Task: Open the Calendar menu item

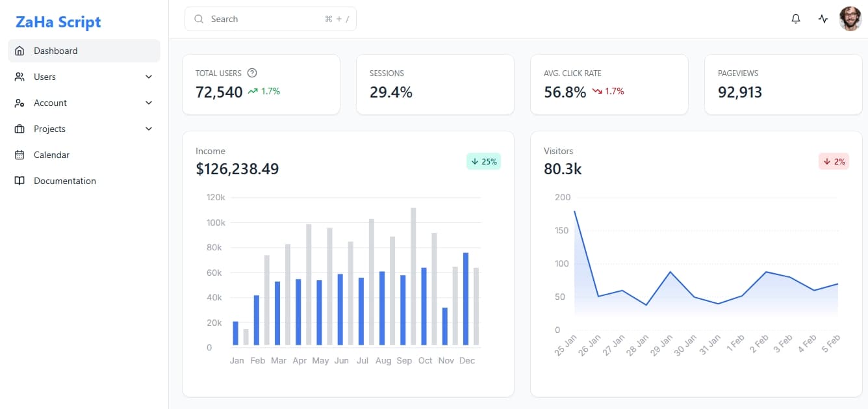Action: [x=51, y=155]
